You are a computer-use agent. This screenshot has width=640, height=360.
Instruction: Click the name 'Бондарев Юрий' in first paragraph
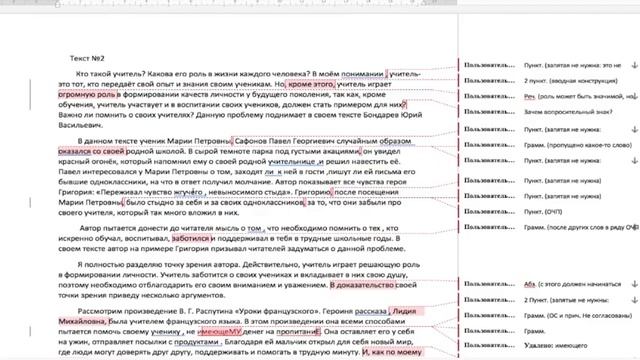(393, 115)
